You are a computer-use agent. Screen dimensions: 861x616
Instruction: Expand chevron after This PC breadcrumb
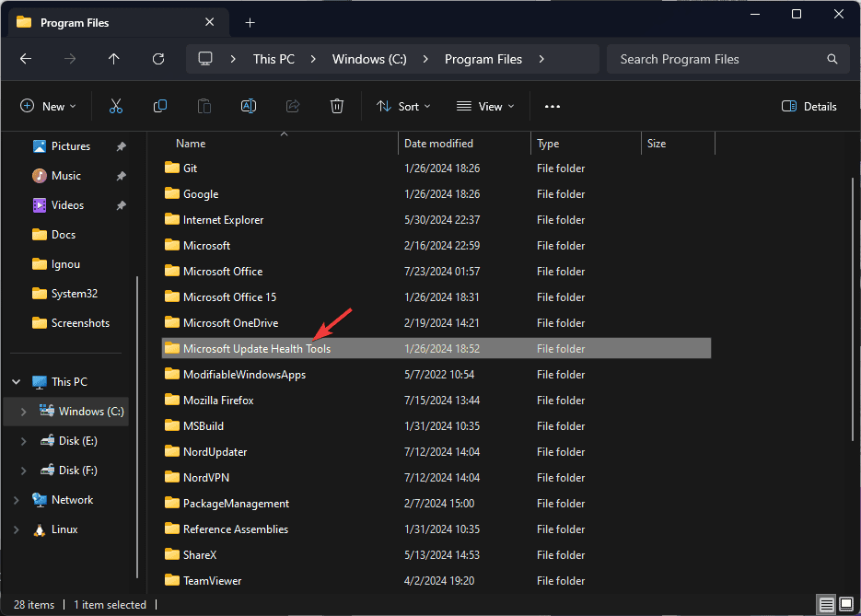click(x=313, y=59)
